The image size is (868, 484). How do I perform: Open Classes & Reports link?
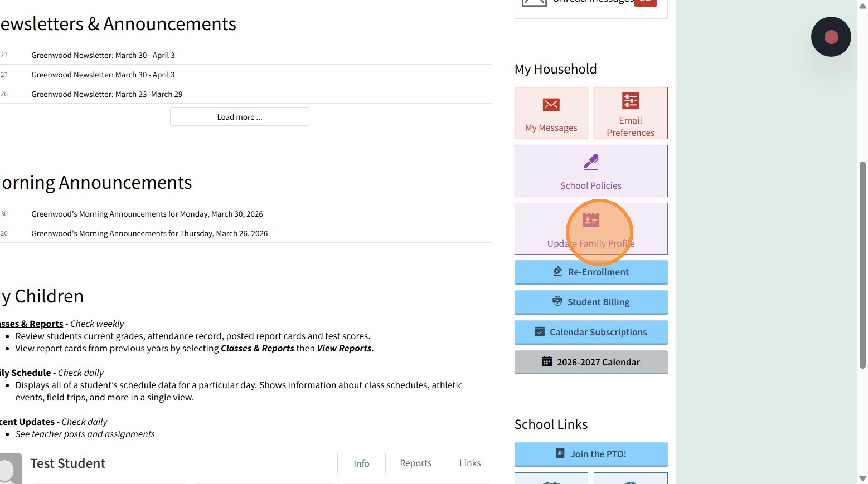tap(31, 324)
